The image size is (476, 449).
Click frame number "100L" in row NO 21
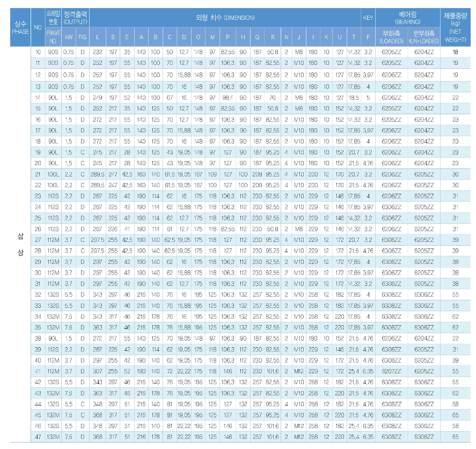53,174
